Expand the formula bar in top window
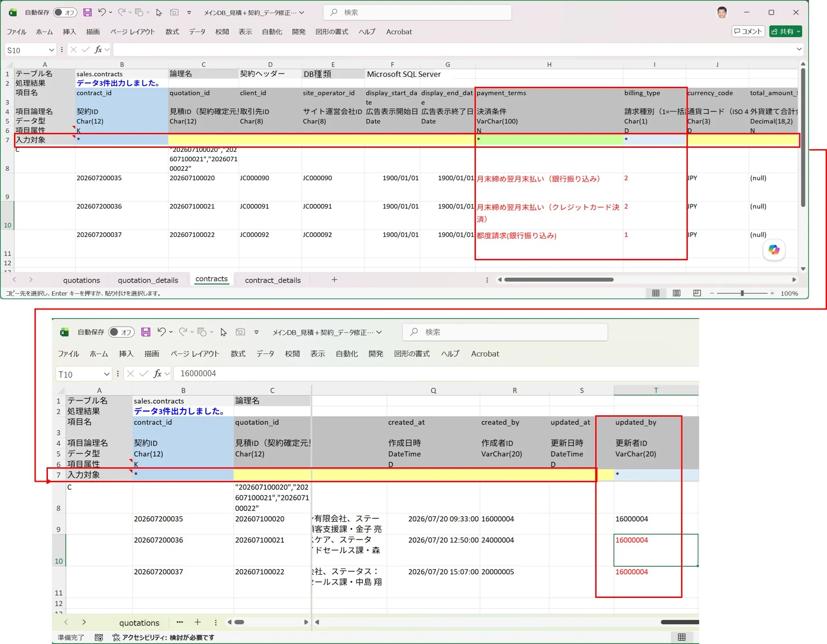827x644 pixels. click(799, 49)
